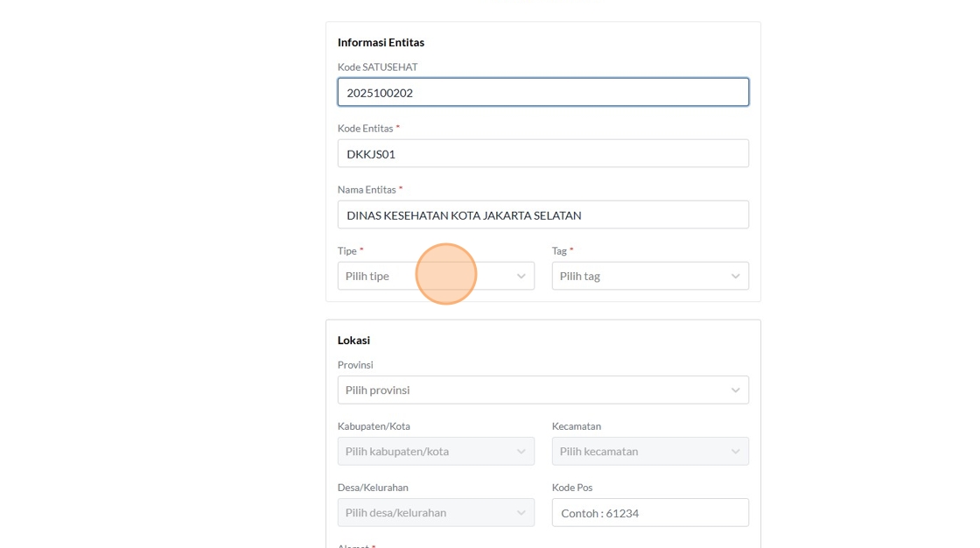980x548 pixels.
Task: Open the "Pilih tipe" placeholder text
Action: [367, 276]
